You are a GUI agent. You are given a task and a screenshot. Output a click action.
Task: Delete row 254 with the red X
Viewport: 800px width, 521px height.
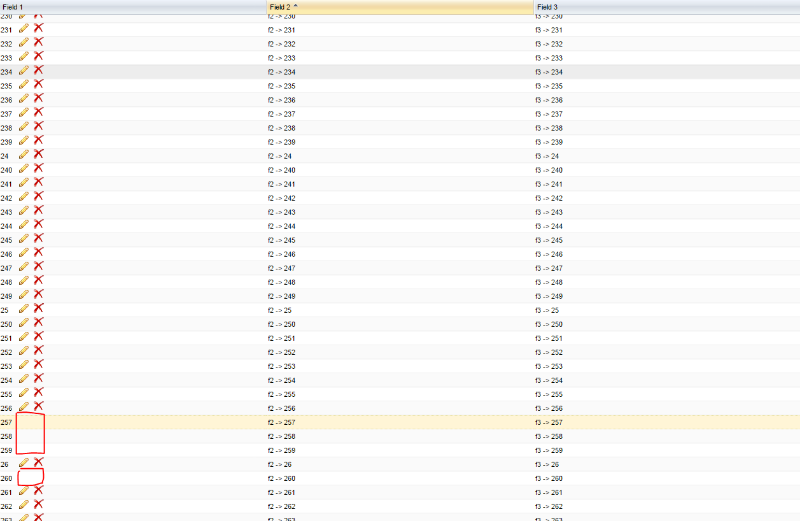pyautogui.click(x=38, y=379)
